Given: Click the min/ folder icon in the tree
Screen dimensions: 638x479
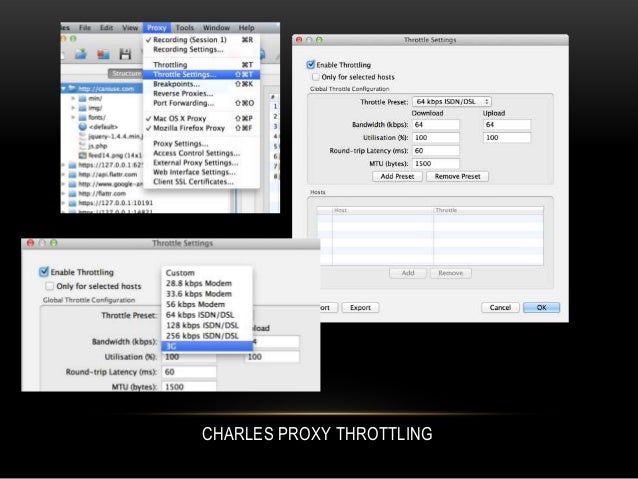Looking at the screenshot, I should tap(82, 98).
